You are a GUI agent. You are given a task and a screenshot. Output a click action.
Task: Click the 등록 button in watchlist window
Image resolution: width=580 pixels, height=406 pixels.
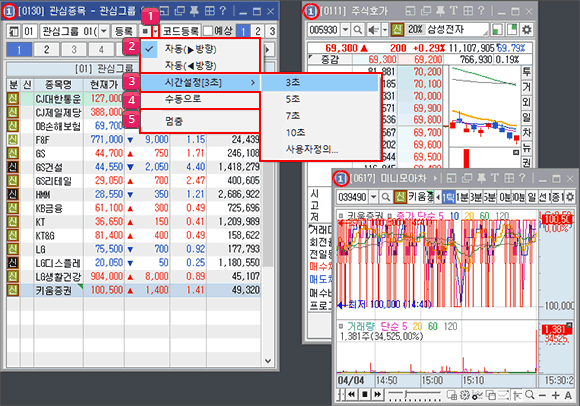tap(124, 31)
